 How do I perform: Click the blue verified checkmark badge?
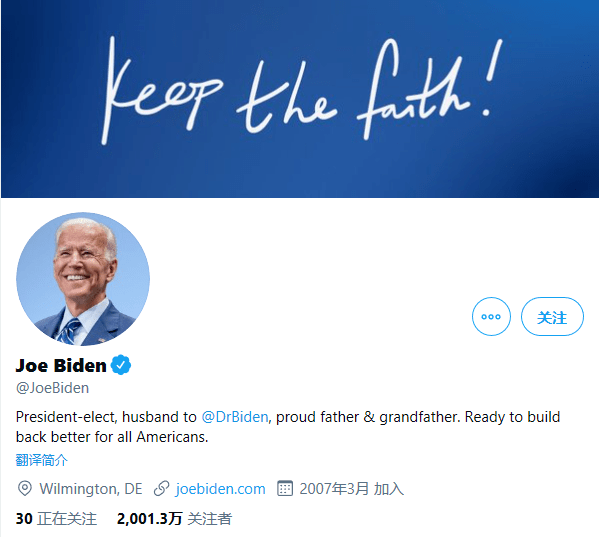click(x=121, y=365)
